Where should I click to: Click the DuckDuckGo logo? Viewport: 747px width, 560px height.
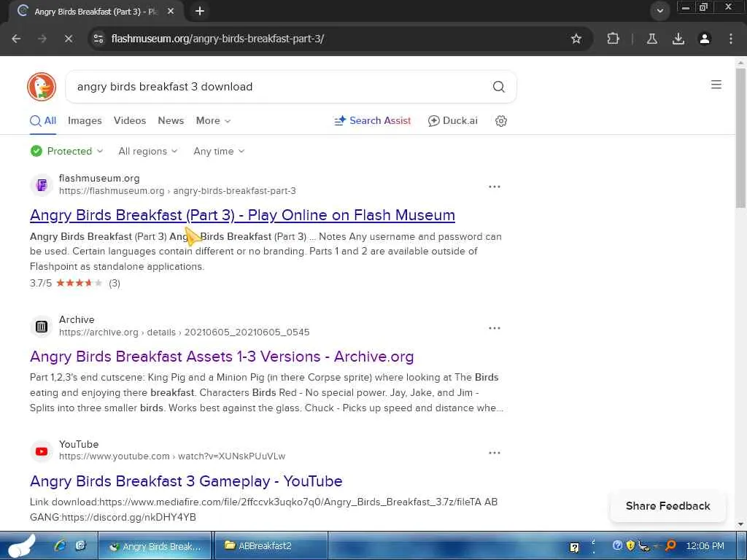coord(42,87)
